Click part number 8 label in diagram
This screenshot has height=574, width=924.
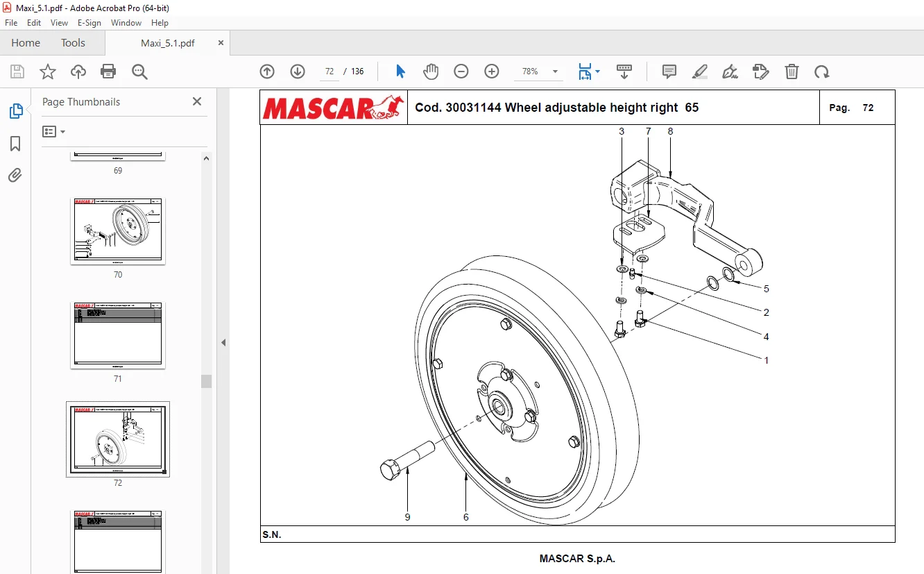(x=670, y=131)
